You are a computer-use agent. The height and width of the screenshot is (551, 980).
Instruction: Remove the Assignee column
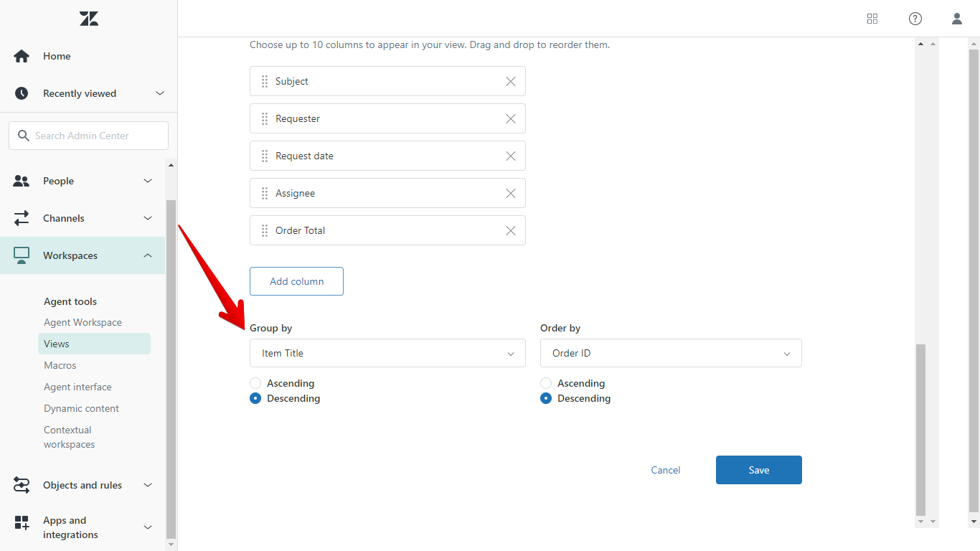pyautogui.click(x=511, y=193)
